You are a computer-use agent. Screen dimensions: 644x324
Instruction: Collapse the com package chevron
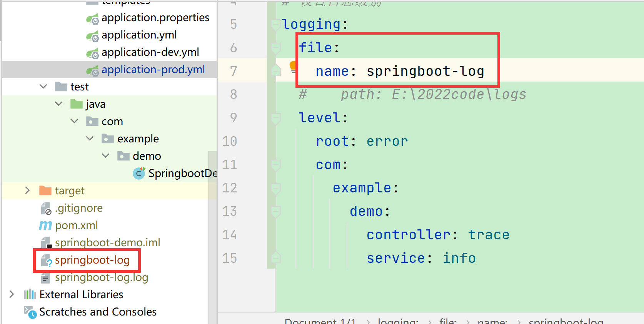pos(75,121)
